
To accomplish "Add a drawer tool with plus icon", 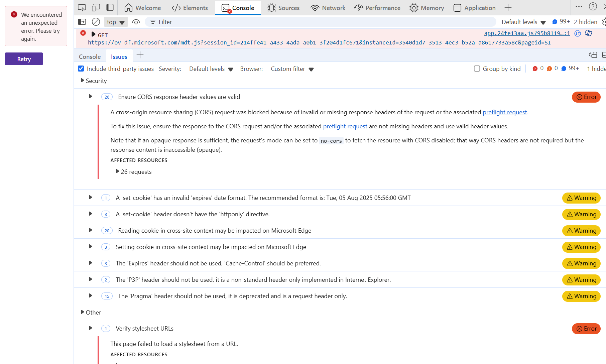I will point(140,55).
